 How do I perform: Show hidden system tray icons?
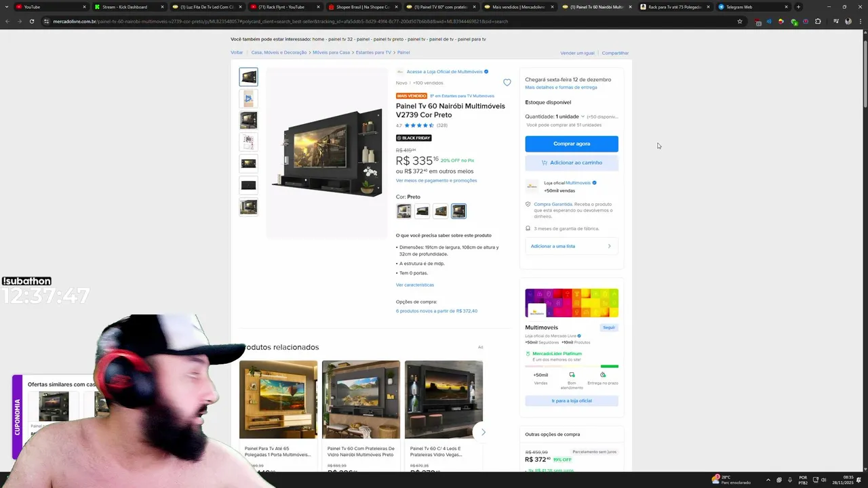[767, 480]
